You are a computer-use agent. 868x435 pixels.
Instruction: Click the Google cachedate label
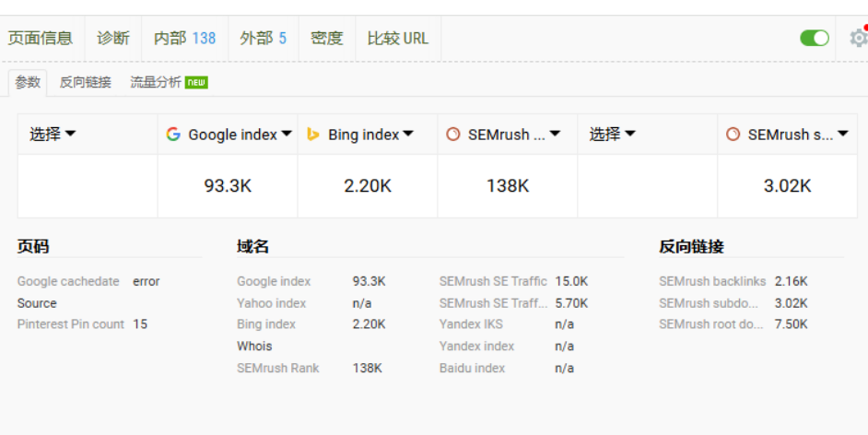pos(68,281)
